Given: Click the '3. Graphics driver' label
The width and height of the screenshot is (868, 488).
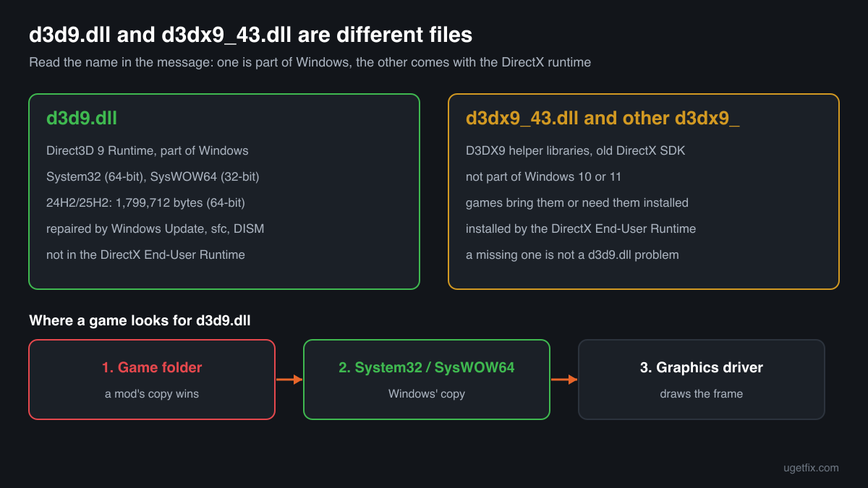Looking at the screenshot, I should [x=702, y=367].
